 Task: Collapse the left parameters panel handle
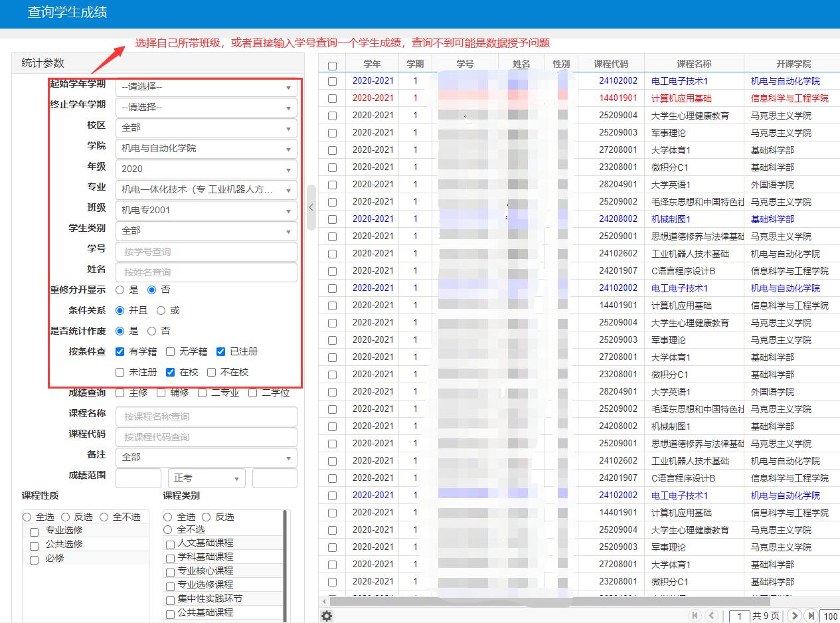pos(311,207)
